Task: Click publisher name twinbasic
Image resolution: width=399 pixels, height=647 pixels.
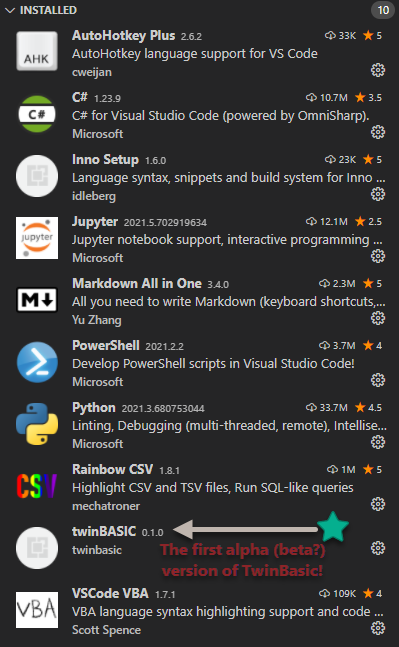Action: (97, 550)
